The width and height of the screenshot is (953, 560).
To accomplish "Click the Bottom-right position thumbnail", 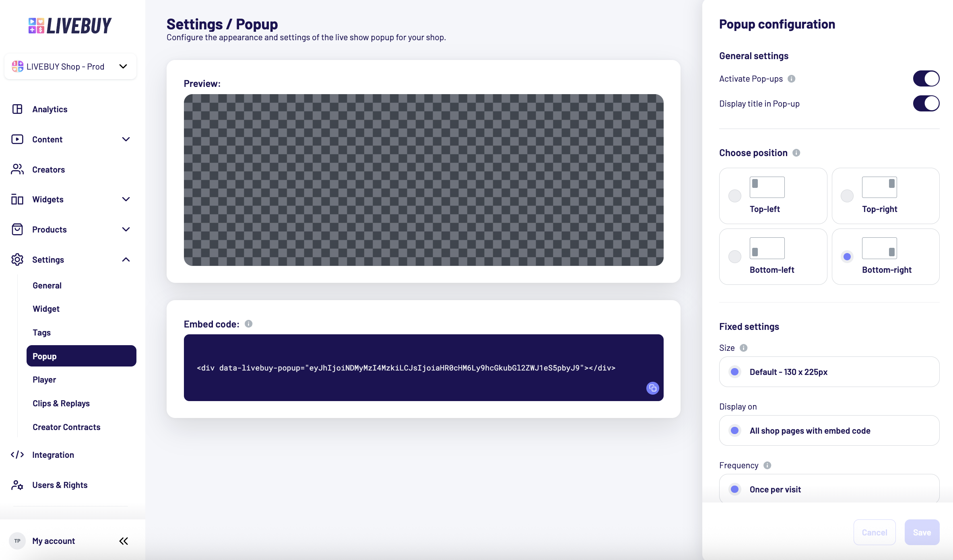I will pyautogui.click(x=879, y=248).
